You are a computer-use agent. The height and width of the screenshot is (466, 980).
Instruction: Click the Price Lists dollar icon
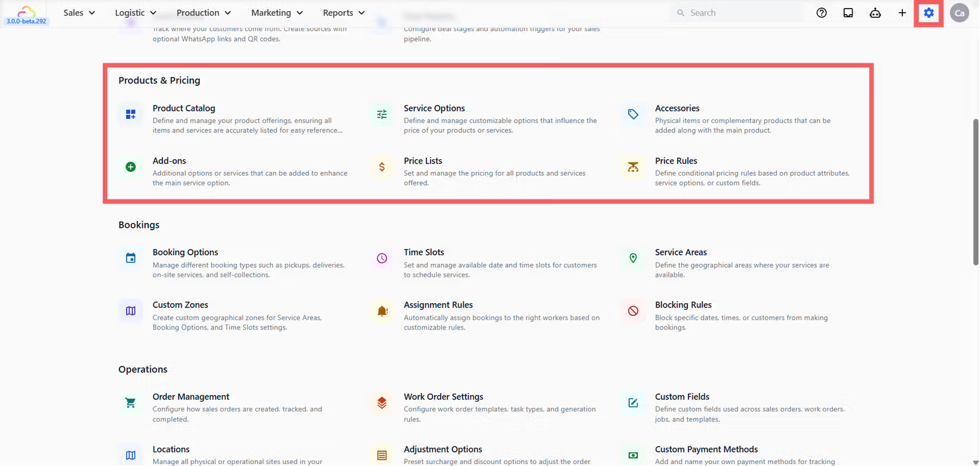[382, 167]
